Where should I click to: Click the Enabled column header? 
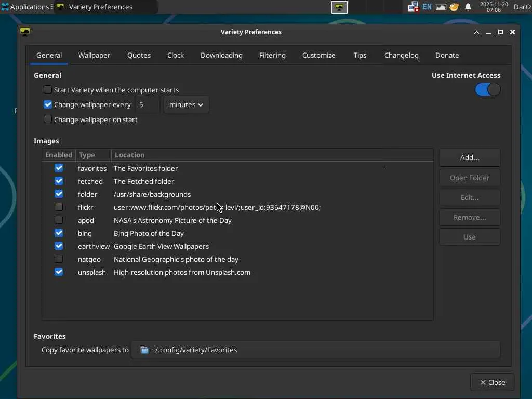coord(59,155)
